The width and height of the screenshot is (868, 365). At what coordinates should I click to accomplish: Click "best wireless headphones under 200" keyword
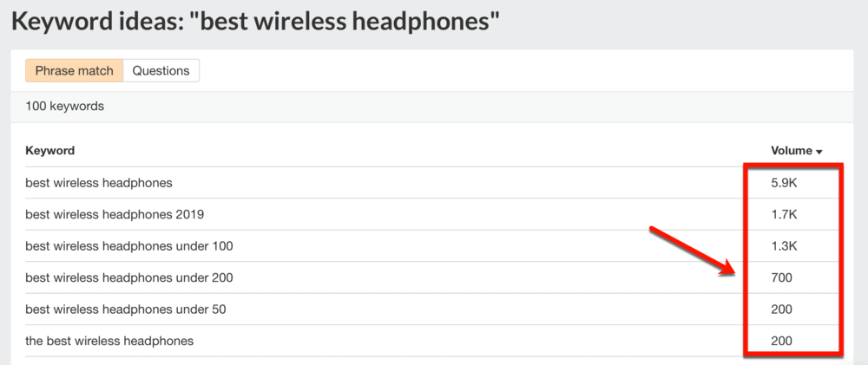(x=129, y=277)
